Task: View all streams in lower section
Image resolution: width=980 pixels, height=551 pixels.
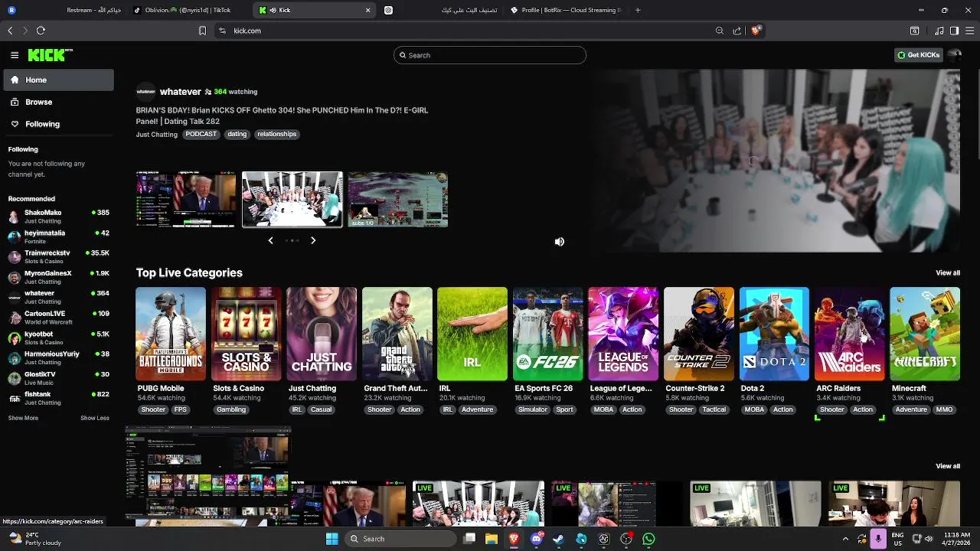Action: pyautogui.click(x=948, y=466)
